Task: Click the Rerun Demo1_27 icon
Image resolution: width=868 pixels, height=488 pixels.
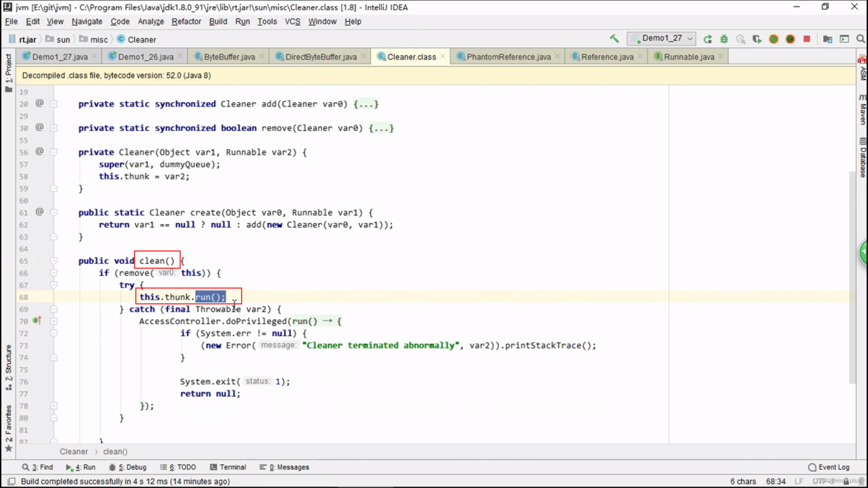Action: coord(708,39)
